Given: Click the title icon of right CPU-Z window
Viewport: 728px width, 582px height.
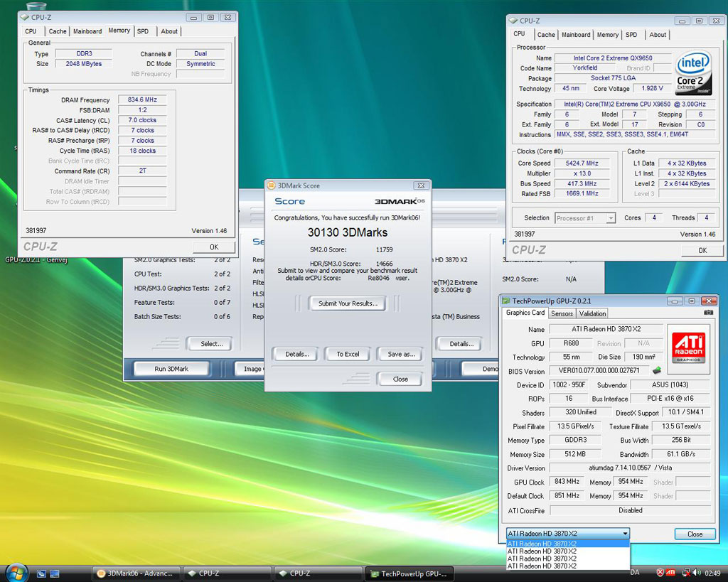Looking at the screenshot, I should point(513,21).
